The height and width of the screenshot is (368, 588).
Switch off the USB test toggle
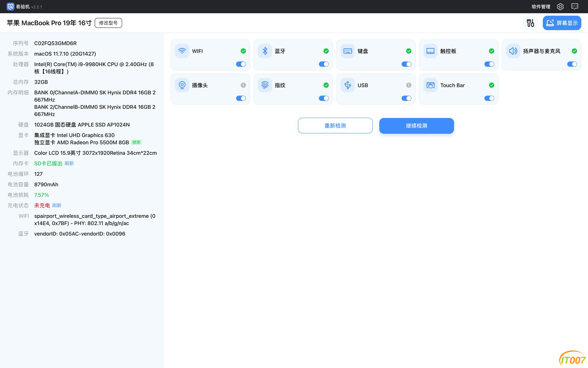click(406, 98)
